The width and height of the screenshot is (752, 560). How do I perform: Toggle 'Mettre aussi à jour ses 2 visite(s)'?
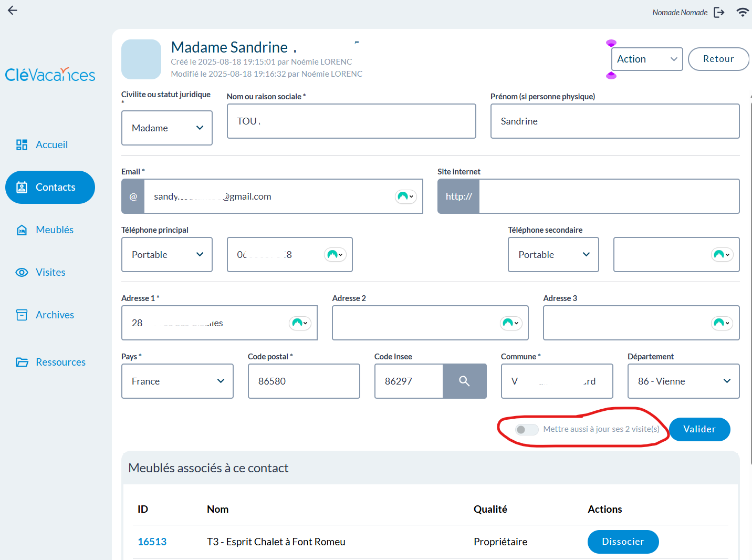[527, 430]
